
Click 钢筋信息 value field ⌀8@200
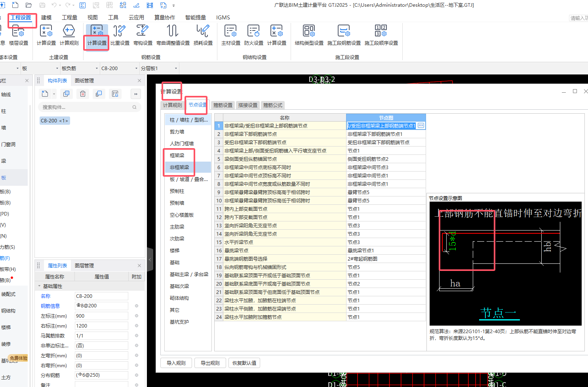(x=101, y=306)
